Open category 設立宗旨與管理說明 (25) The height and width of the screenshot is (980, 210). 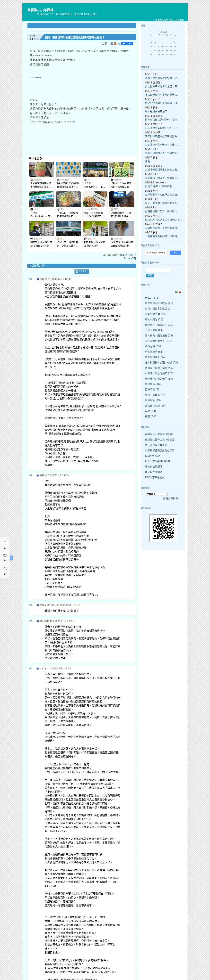159,303
